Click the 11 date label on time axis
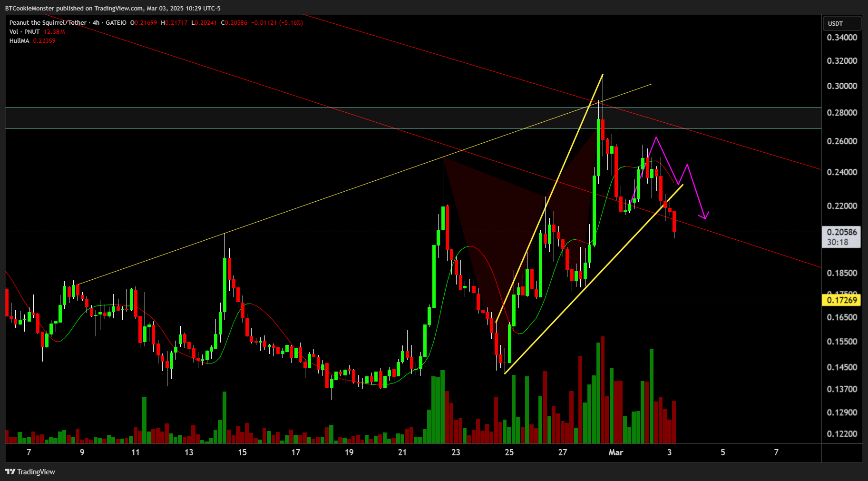The width and height of the screenshot is (868, 481). [x=136, y=452]
